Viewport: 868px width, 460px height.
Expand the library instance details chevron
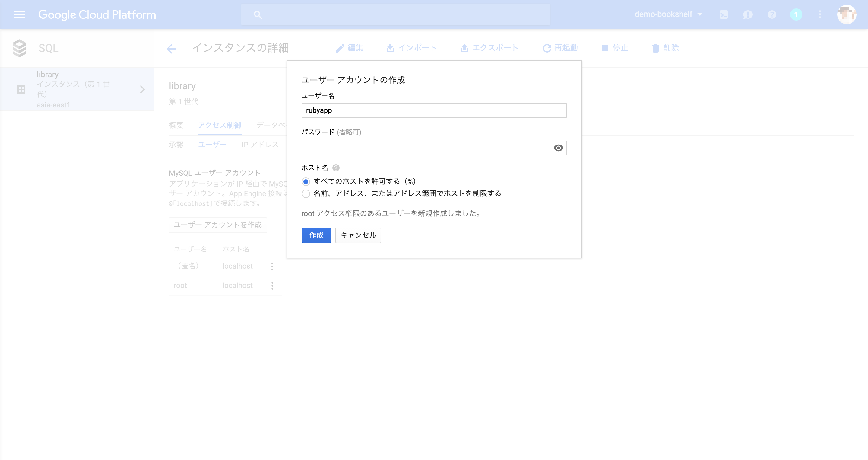tap(143, 89)
